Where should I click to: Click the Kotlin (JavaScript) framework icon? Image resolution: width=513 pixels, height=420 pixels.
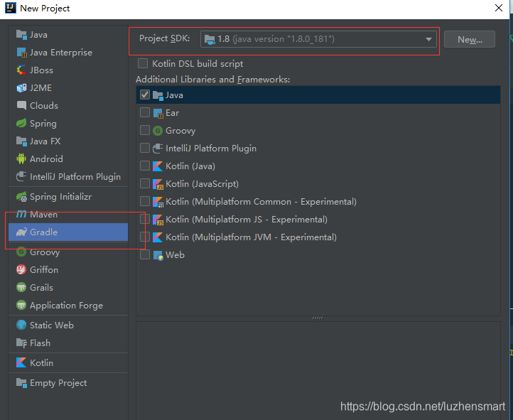[158, 184]
